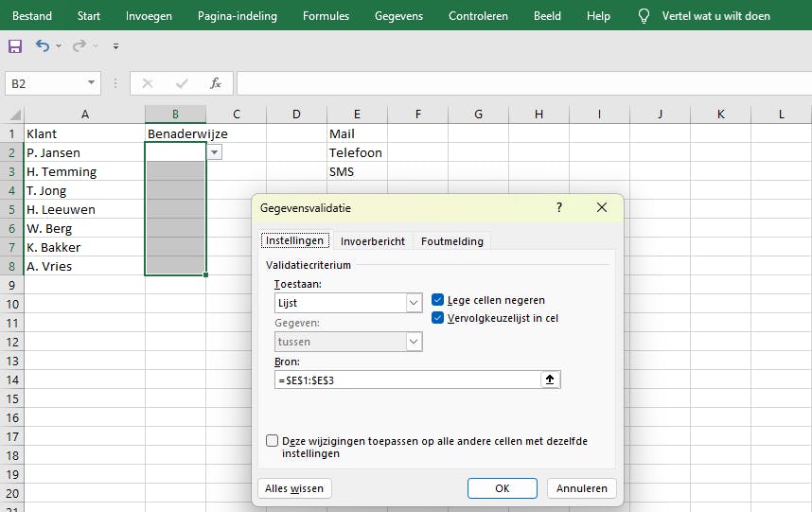Click the lightbulb 'Vertel wat u wilt doen'
Screen dimensions: 812x512
(644, 16)
